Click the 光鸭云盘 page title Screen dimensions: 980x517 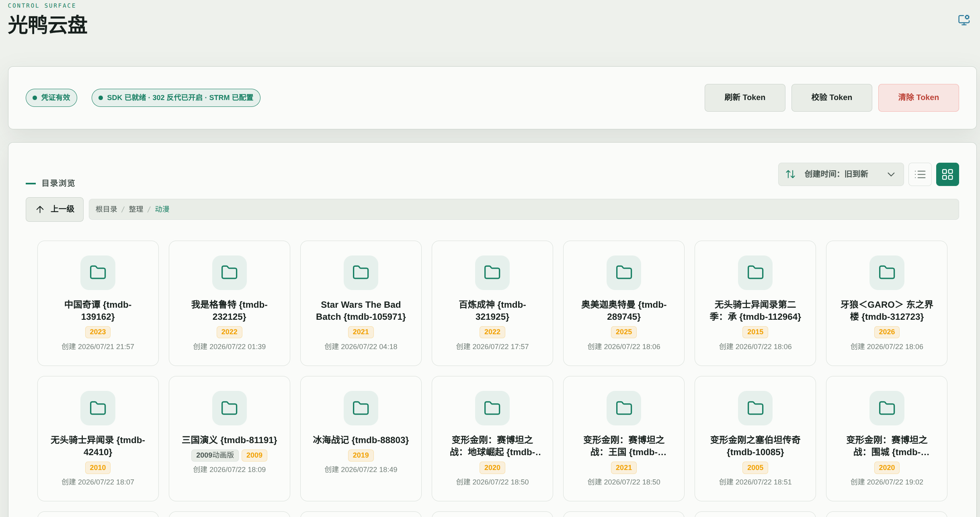(x=47, y=25)
